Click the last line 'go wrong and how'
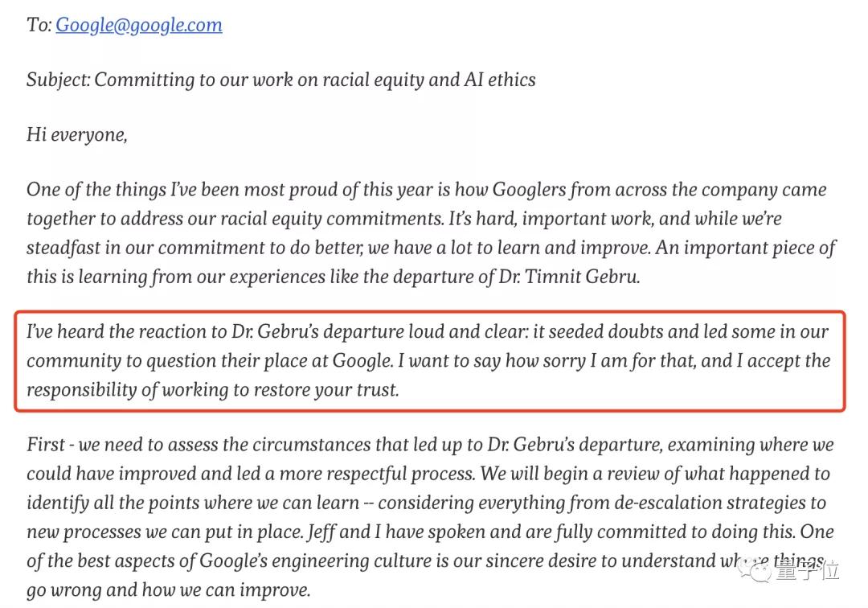This screenshot has width=868, height=608. [106, 590]
